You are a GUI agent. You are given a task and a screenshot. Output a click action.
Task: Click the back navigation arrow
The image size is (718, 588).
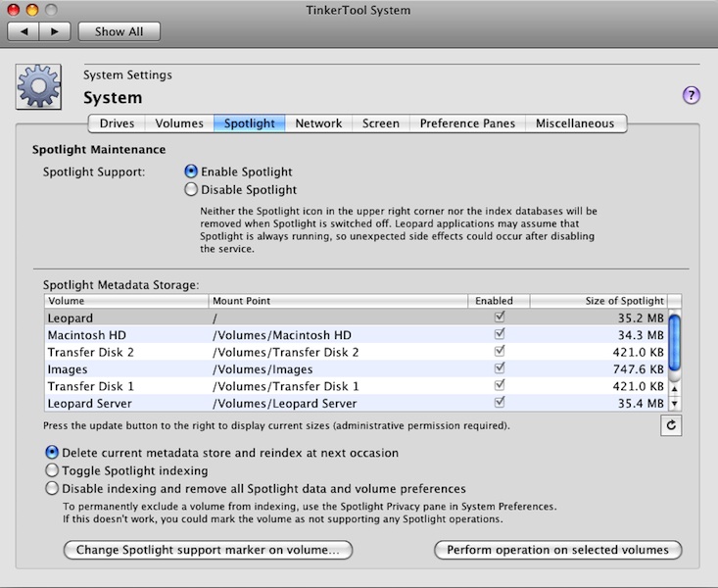coord(25,31)
